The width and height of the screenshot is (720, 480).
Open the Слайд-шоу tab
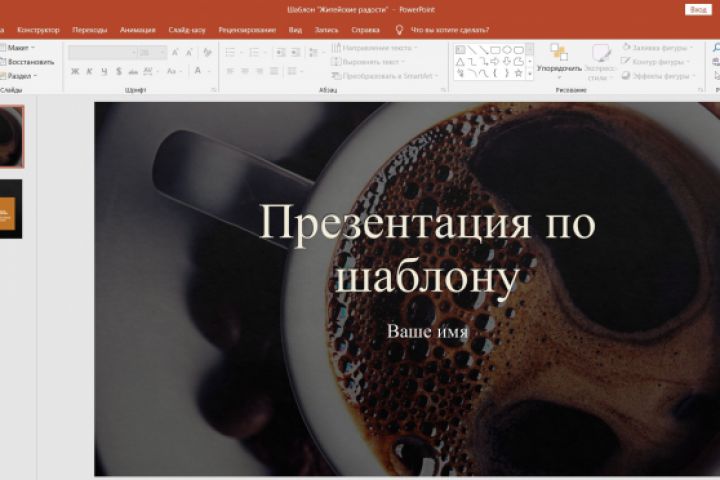[187, 30]
